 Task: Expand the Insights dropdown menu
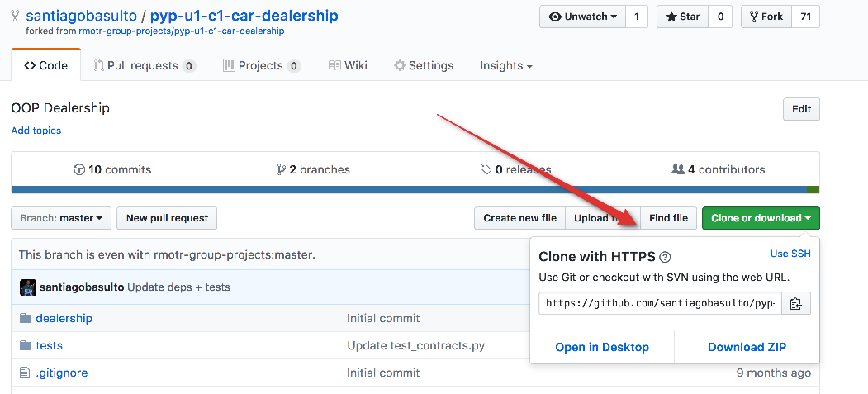coord(506,65)
